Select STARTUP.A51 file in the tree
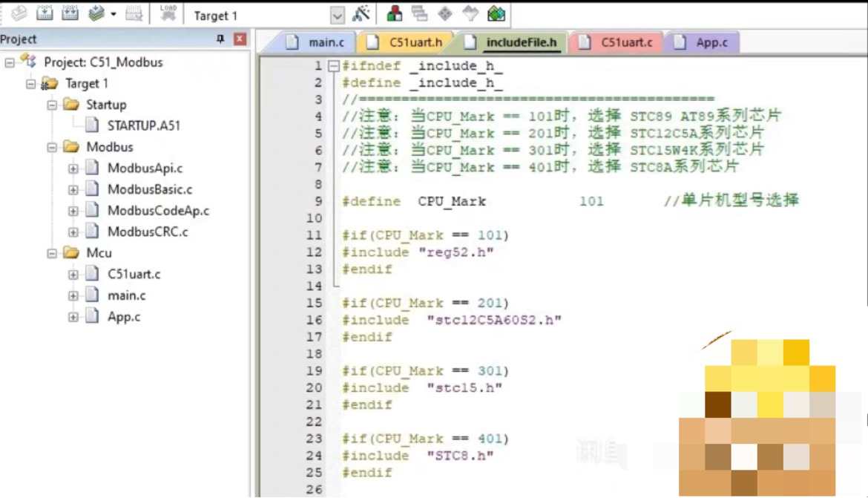This screenshot has height=498, width=868. click(x=143, y=125)
